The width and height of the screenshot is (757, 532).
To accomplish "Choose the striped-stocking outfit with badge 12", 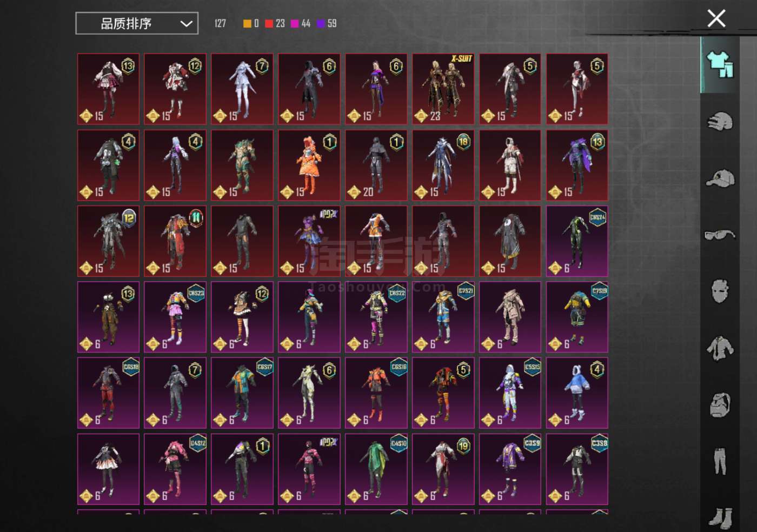I will (x=242, y=317).
